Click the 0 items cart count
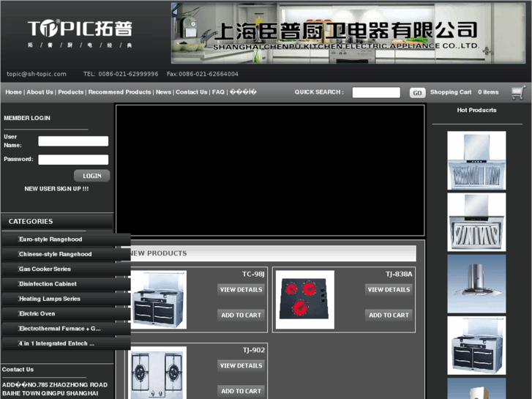 [x=488, y=92]
